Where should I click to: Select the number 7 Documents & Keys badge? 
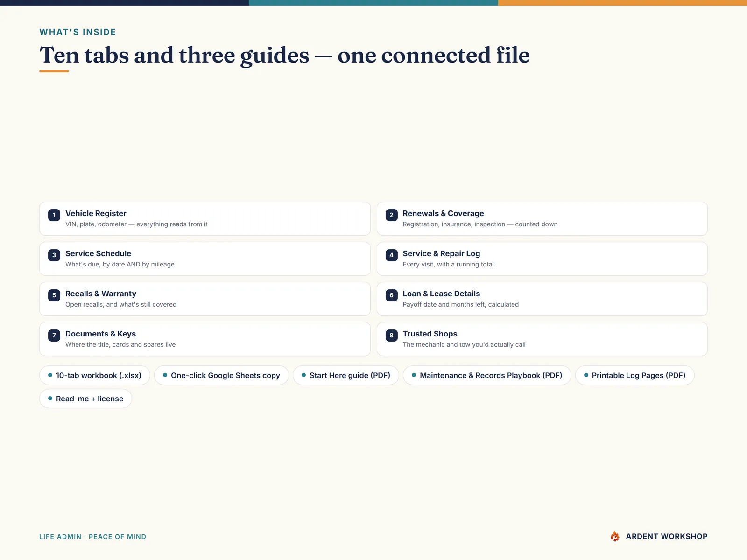point(54,336)
